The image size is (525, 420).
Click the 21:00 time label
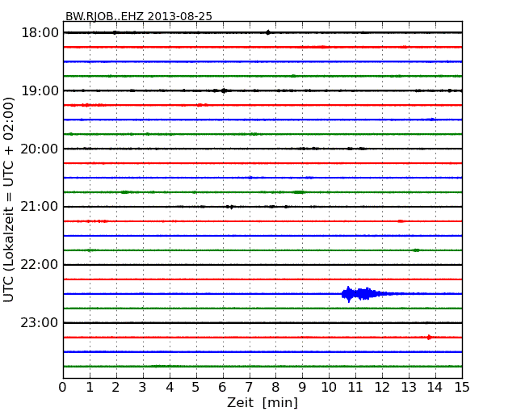40,207
